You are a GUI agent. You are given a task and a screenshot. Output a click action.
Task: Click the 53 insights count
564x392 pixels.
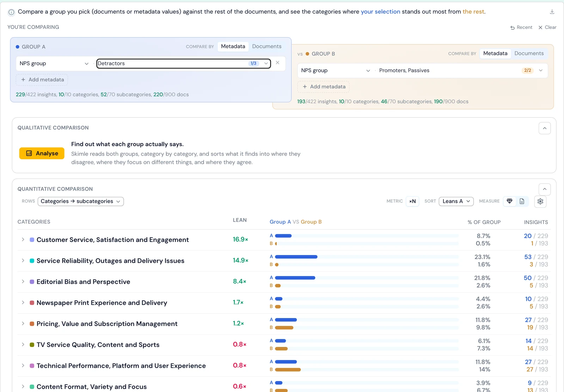point(528,257)
